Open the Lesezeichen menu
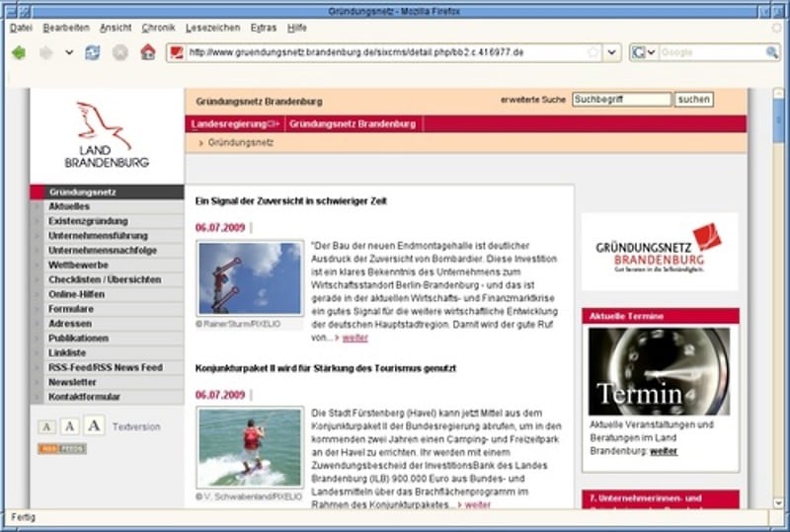The image size is (790, 532). 212,28
